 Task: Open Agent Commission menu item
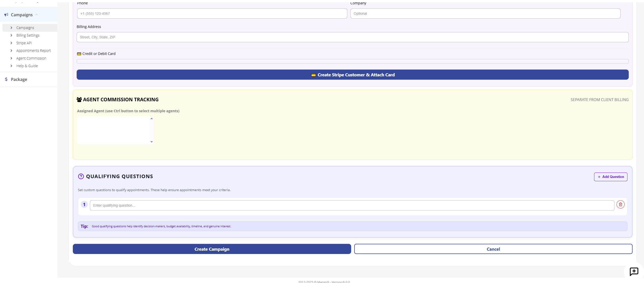[x=31, y=58]
